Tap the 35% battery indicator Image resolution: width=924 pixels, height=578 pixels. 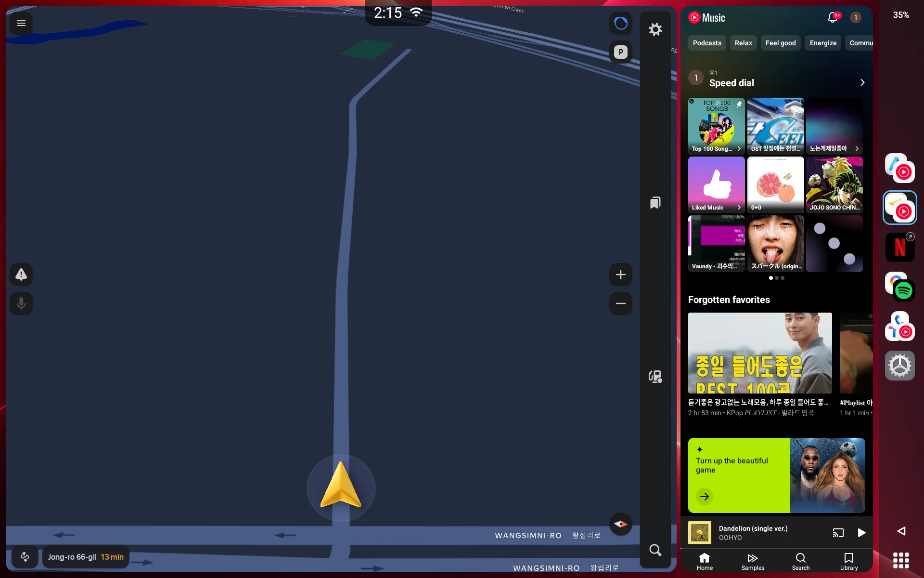tap(901, 15)
